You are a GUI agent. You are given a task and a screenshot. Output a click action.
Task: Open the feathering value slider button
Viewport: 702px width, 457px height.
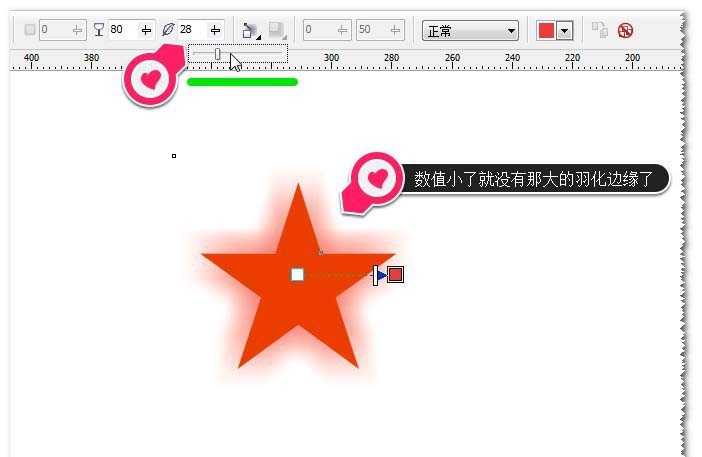(x=215, y=30)
